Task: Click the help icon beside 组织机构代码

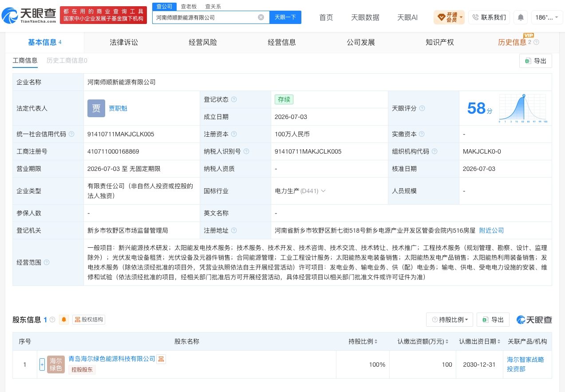Action: pos(435,151)
